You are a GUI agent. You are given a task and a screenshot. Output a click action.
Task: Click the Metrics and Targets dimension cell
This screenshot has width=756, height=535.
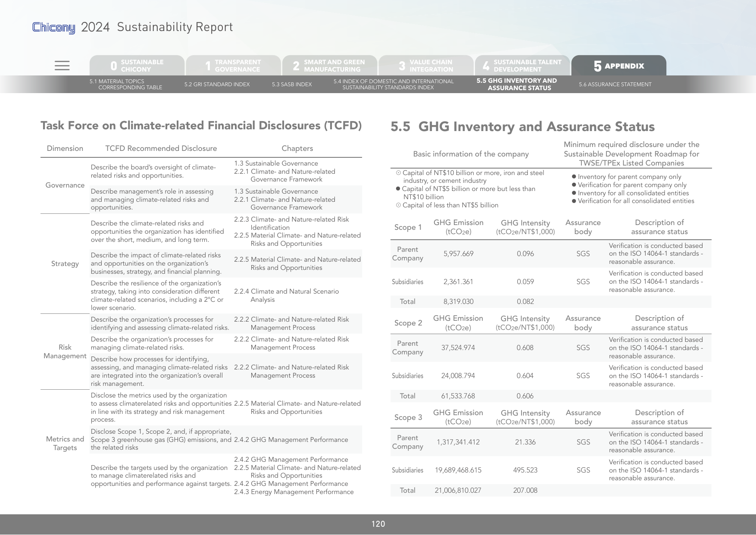click(x=65, y=443)
